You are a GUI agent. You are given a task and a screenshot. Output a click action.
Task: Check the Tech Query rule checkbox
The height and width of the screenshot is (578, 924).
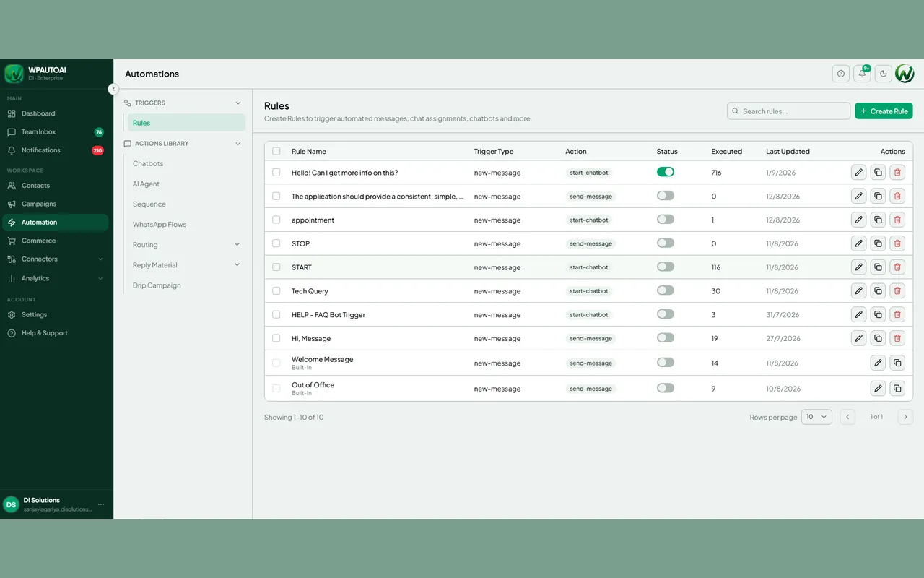[x=276, y=291]
